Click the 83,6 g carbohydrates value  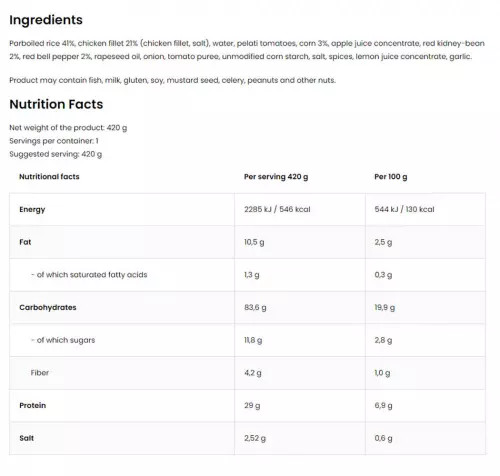[255, 307]
